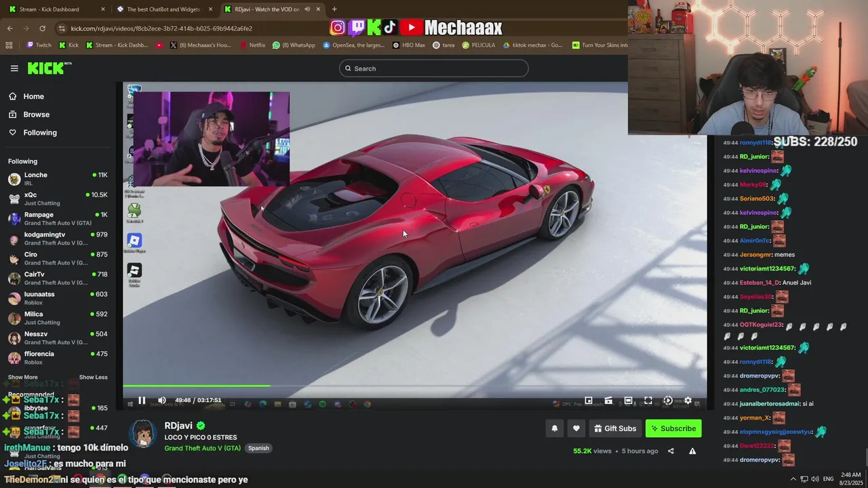Expand followed channels with Show More
Screen dimensions: 868x488
click(x=23, y=378)
